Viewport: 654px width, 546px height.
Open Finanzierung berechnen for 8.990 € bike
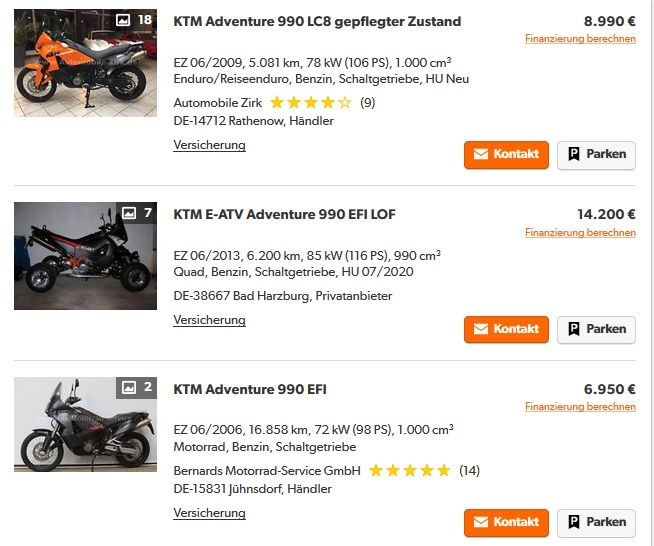coord(580,39)
